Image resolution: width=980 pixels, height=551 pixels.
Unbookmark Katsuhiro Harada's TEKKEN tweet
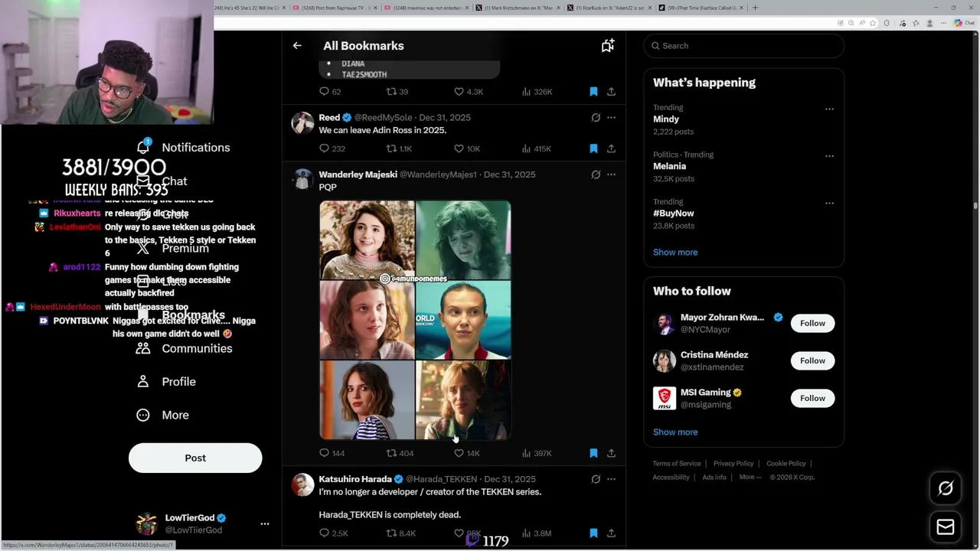(x=593, y=533)
